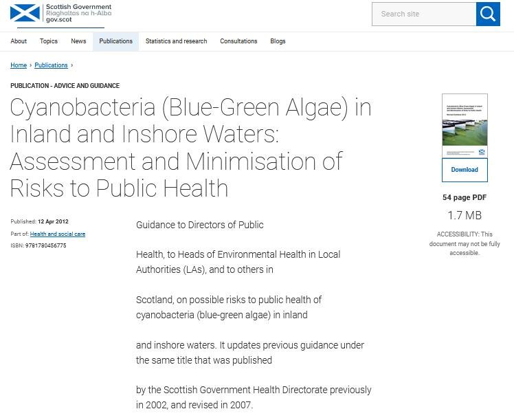Follow the Health and social care link
The image size is (514, 420).
(58, 234)
